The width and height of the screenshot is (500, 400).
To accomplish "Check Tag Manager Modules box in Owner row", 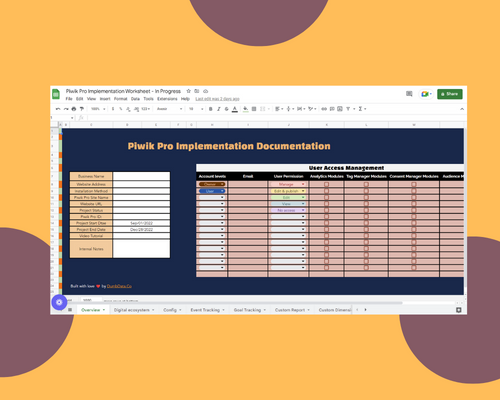I will 366,184.
